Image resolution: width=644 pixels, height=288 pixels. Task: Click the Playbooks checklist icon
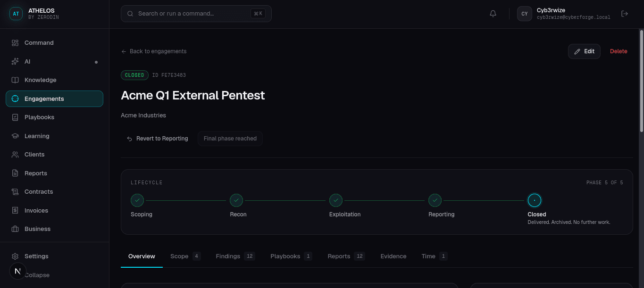[15, 117]
